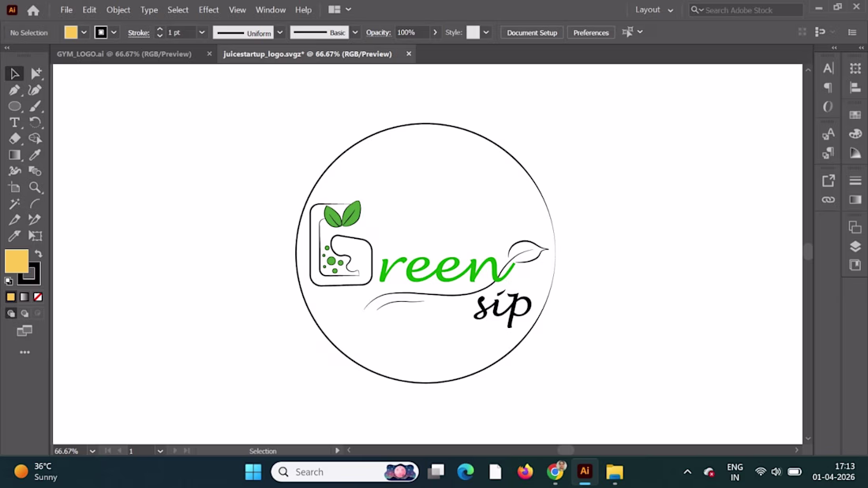Open zoom level dropdown at 66.67%

[x=92, y=451]
